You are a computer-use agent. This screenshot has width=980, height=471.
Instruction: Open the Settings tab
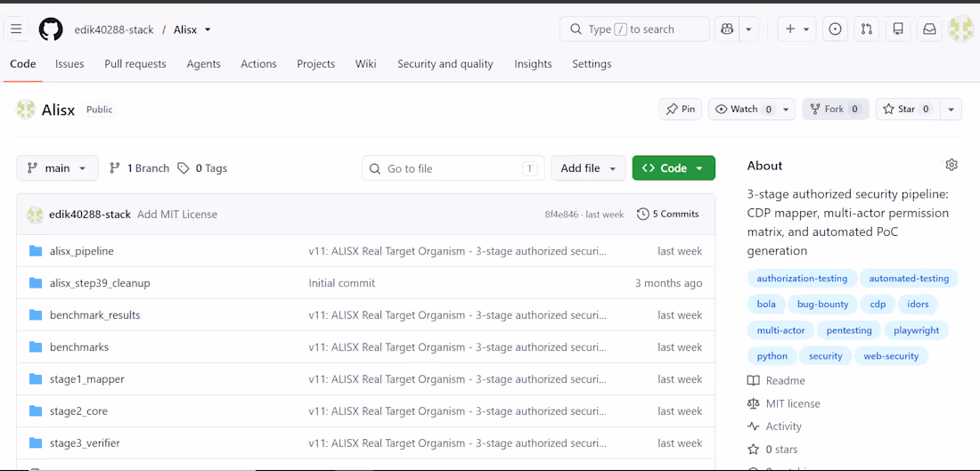click(592, 64)
